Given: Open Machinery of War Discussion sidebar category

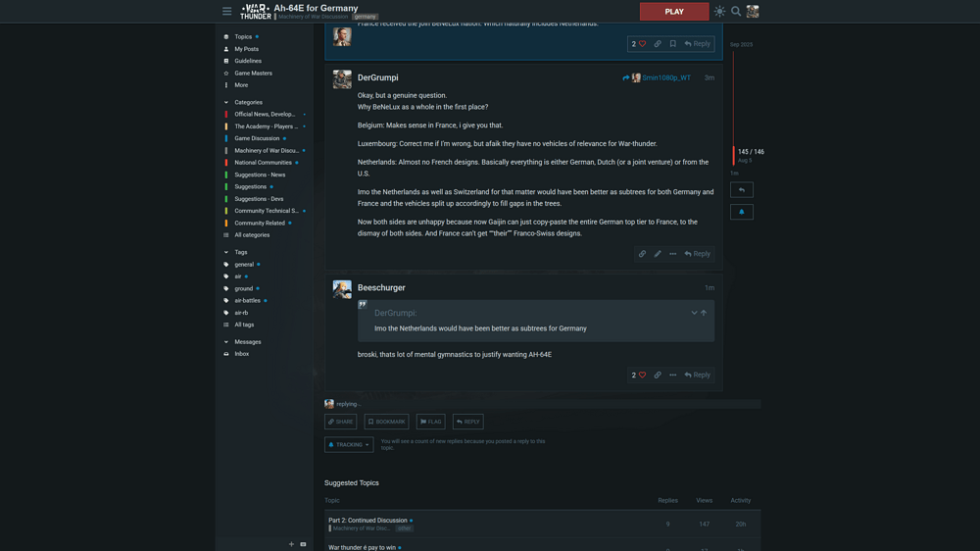Looking at the screenshot, I should [267, 151].
